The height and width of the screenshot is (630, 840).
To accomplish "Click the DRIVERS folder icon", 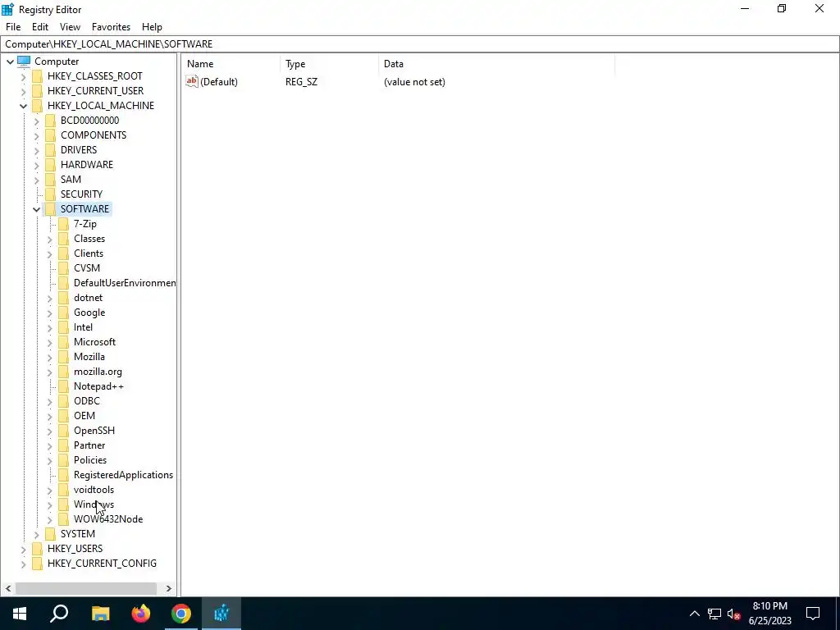I will (50, 150).
